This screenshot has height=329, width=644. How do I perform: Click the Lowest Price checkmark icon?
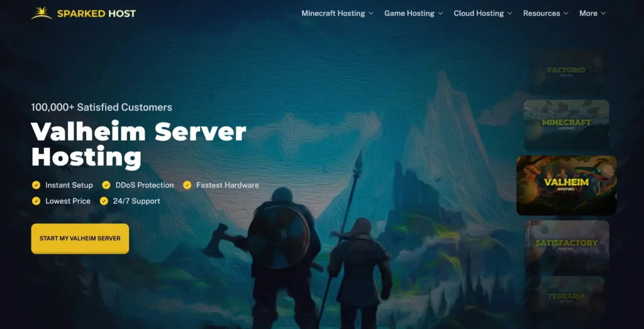click(x=36, y=201)
